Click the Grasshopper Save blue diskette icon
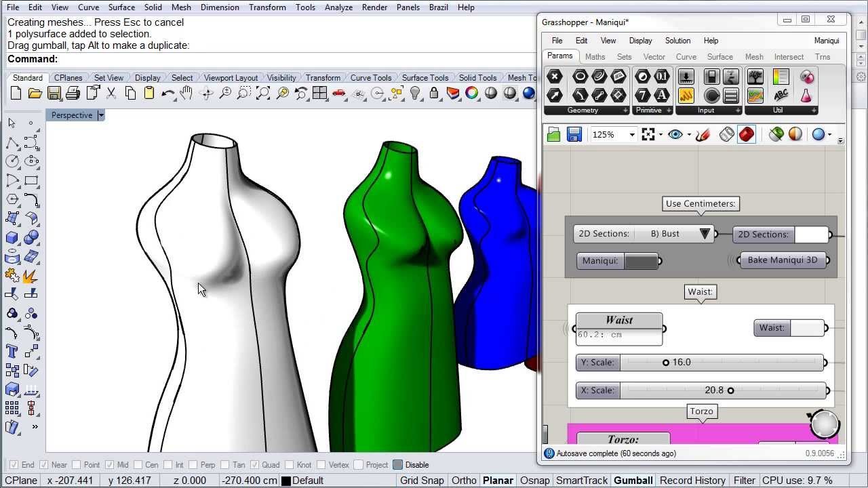The width and height of the screenshot is (868, 488). 574,134
